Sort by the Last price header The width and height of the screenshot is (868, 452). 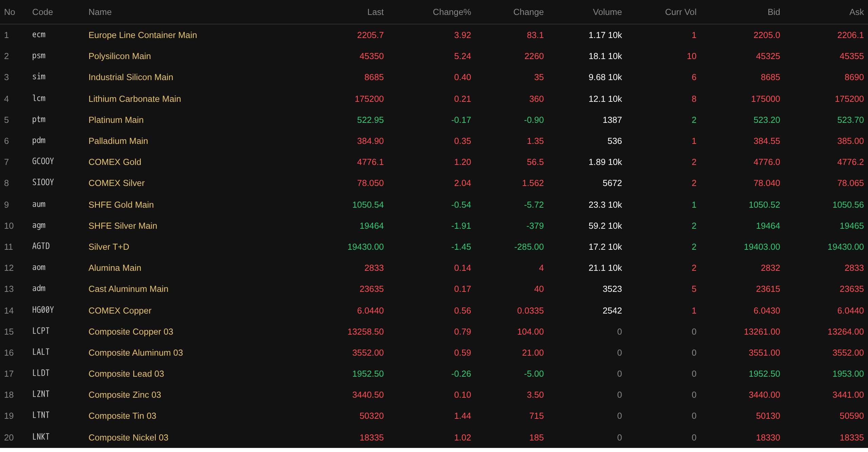[375, 12]
